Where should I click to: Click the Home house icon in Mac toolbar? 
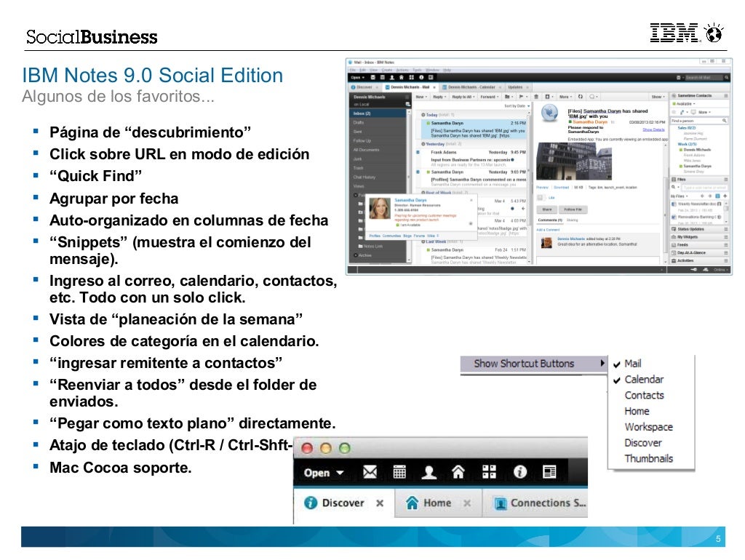(x=458, y=472)
